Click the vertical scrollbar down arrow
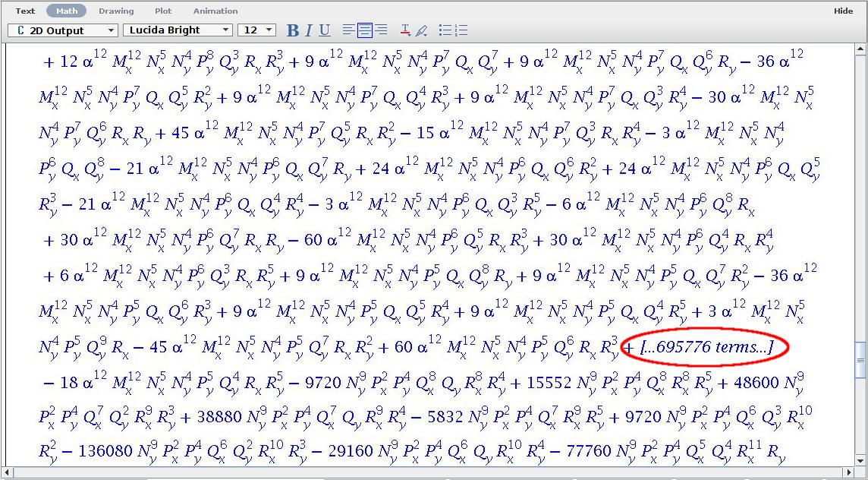The image size is (868, 480). click(x=860, y=461)
